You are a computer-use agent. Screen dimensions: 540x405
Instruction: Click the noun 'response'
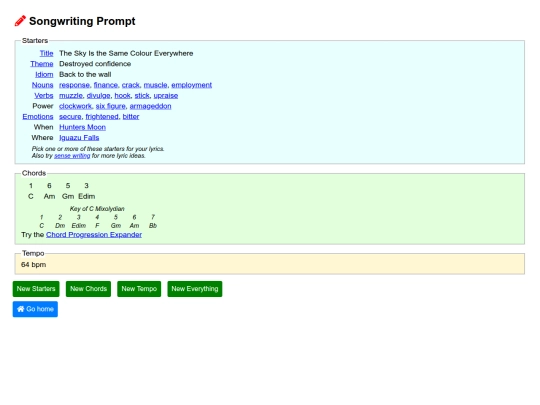coord(74,85)
